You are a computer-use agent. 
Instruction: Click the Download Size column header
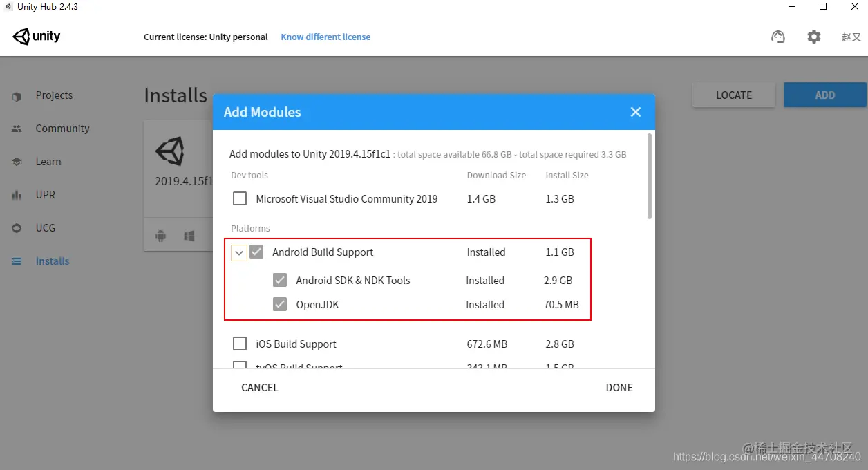(x=496, y=176)
